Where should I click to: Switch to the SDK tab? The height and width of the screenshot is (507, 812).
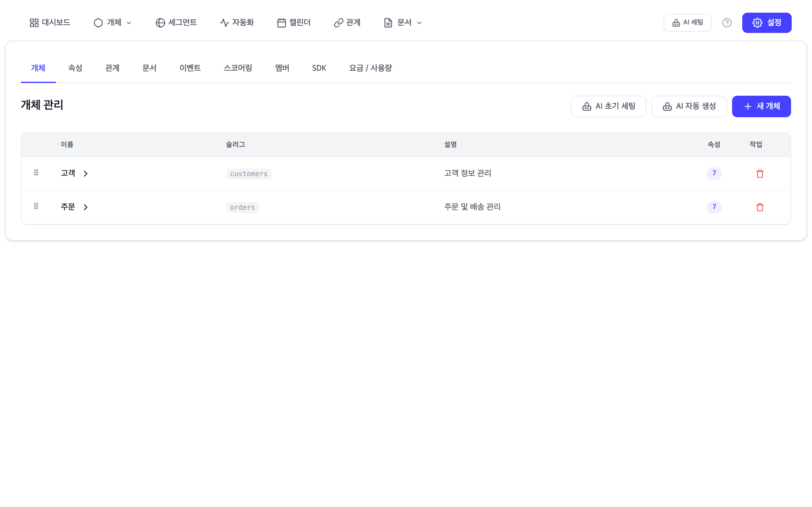tap(318, 68)
